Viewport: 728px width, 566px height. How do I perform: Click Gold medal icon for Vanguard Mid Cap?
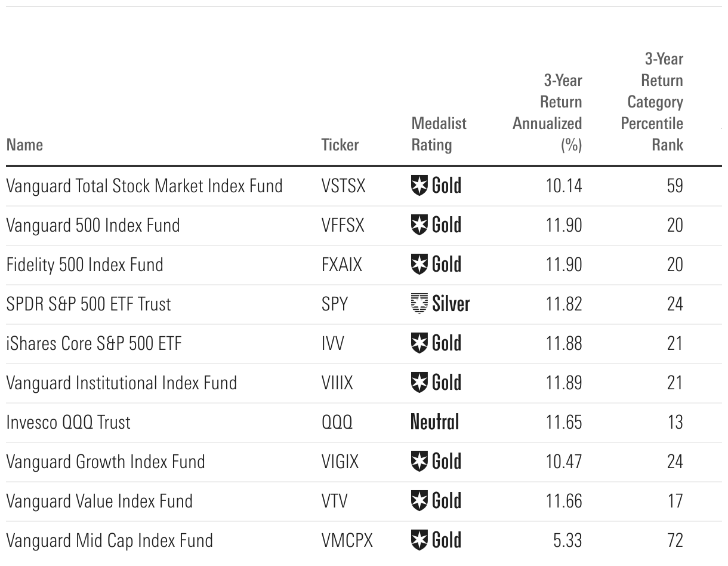(x=420, y=540)
